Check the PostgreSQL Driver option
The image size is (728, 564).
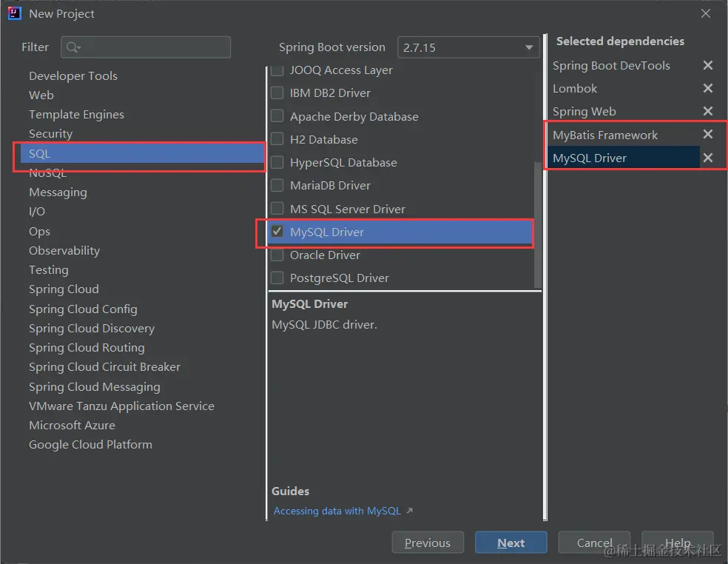click(277, 278)
